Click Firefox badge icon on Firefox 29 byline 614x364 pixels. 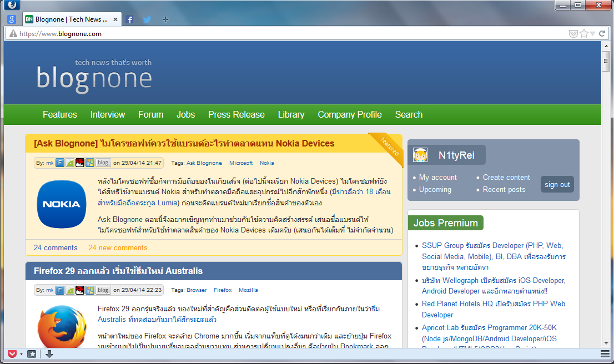tap(60, 290)
